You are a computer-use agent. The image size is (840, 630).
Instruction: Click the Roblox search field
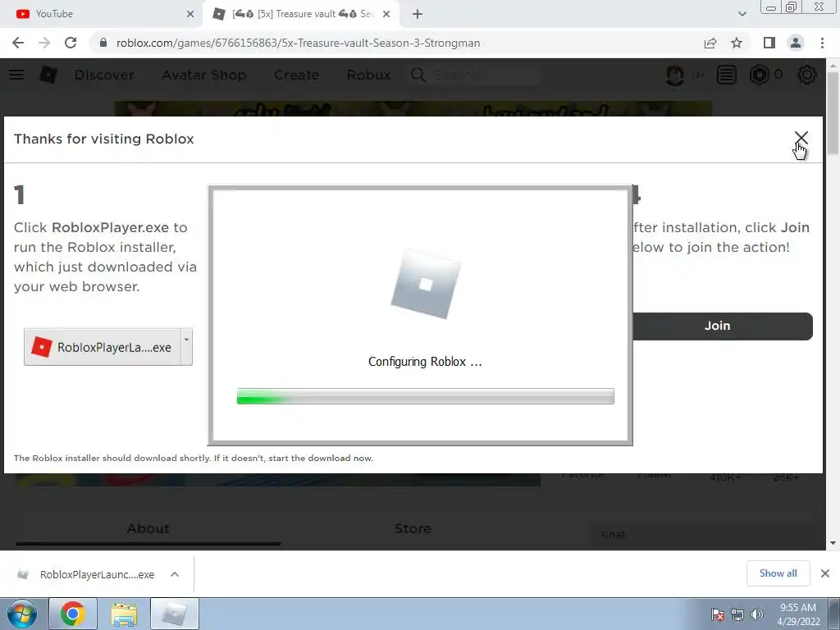[475, 75]
